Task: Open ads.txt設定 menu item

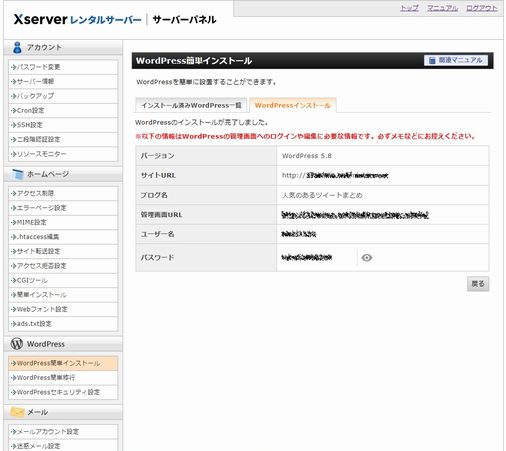Action: pos(63,324)
